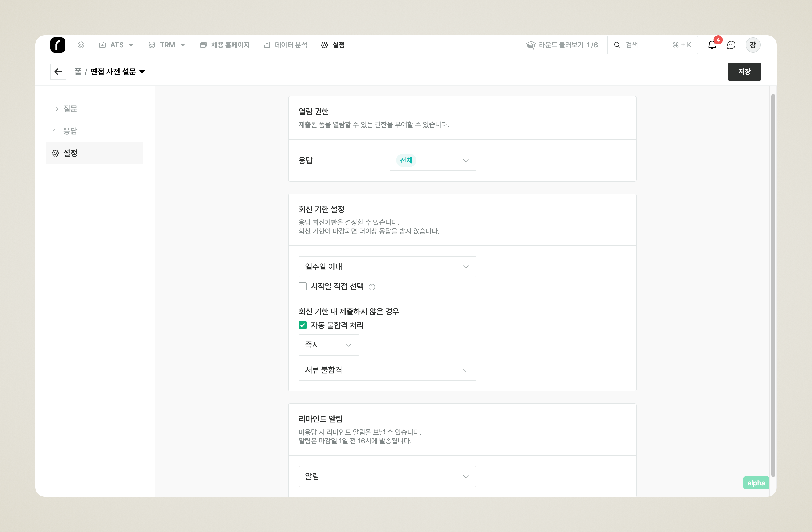Click the 폼 breadcrumb link
The image size is (812, 532).
click(78, 72)
